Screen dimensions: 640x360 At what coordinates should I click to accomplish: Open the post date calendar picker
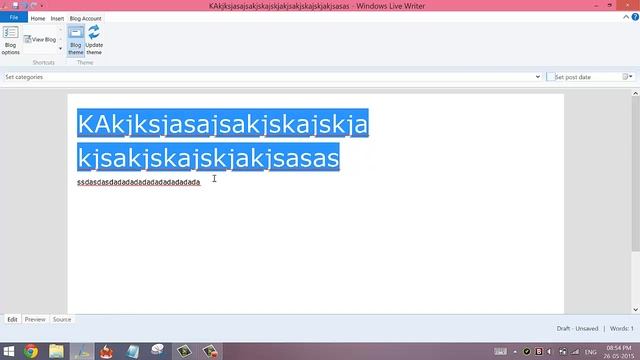(627, 77)
